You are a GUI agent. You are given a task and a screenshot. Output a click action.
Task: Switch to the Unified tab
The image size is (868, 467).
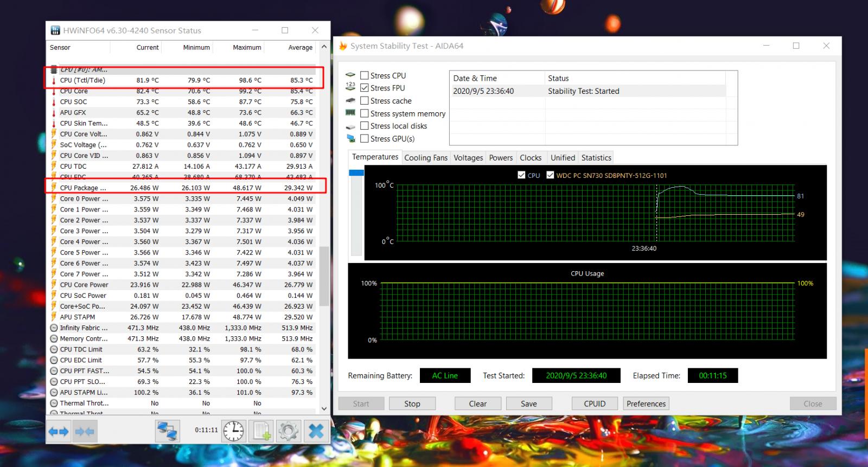coord(563,158)
